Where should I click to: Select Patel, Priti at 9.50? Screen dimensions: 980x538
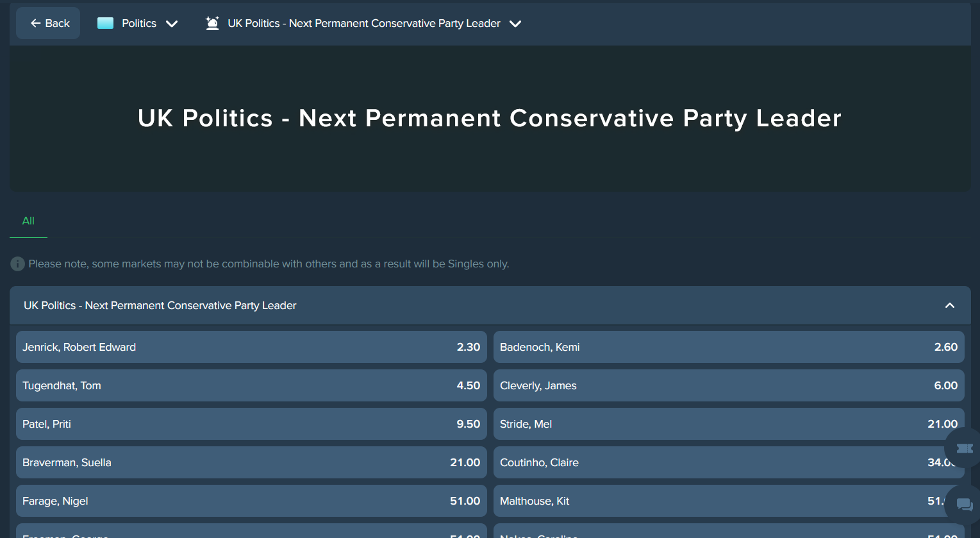click(251, 424)
